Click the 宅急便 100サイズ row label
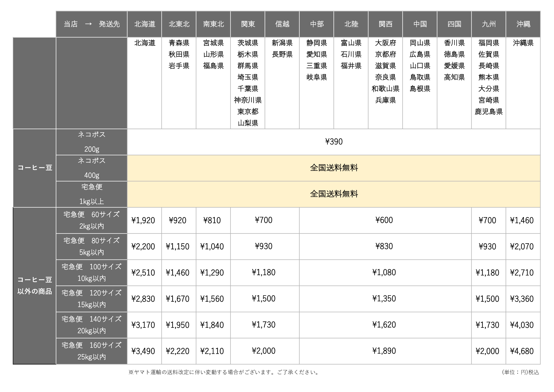The height and width of the screenshot is (392, 554). pyautogui.click(x=91, y=273)
